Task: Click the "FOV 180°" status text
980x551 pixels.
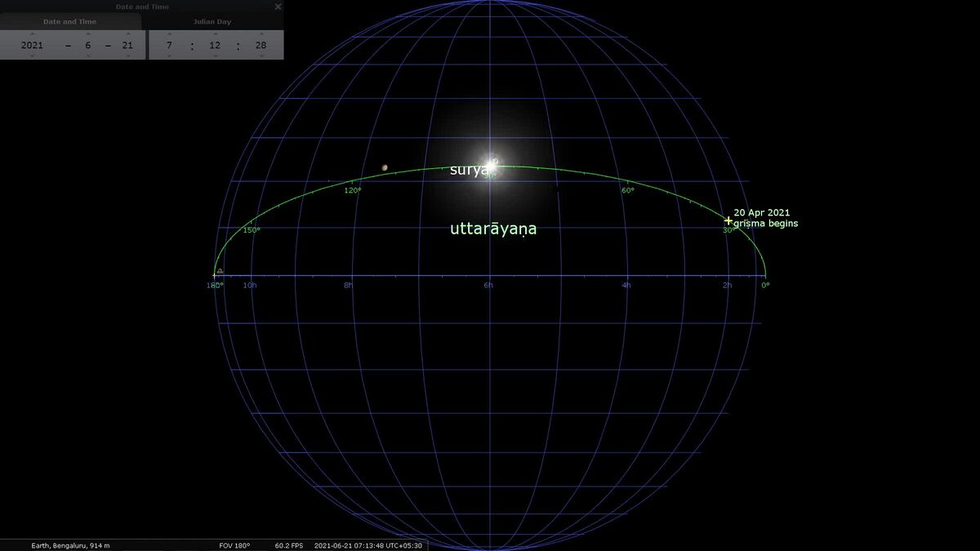Action: tap(234, 545)
